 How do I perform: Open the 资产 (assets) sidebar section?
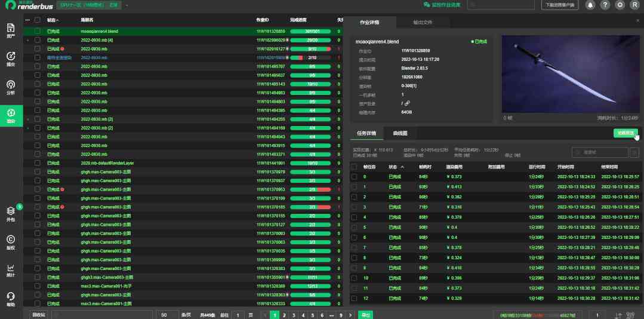(11, 31)
